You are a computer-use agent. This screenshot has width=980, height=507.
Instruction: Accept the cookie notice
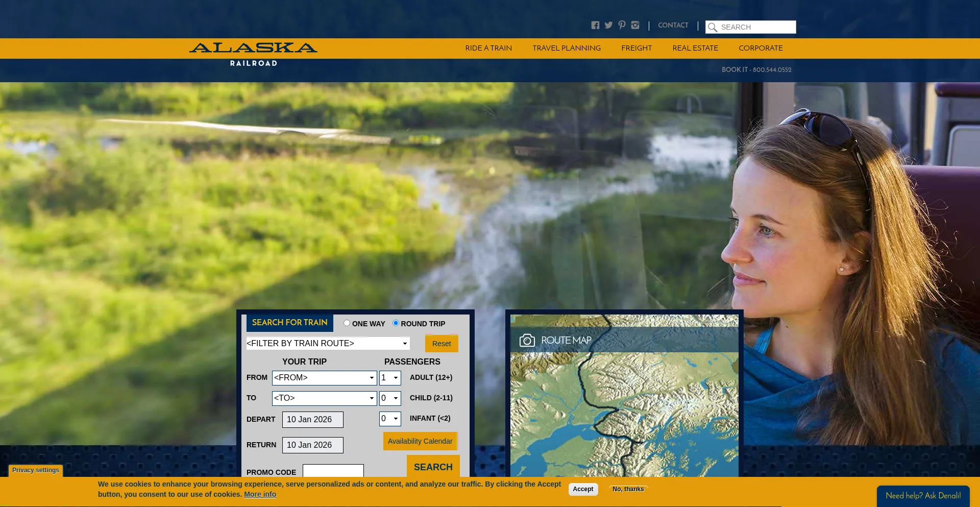[583, 489]
